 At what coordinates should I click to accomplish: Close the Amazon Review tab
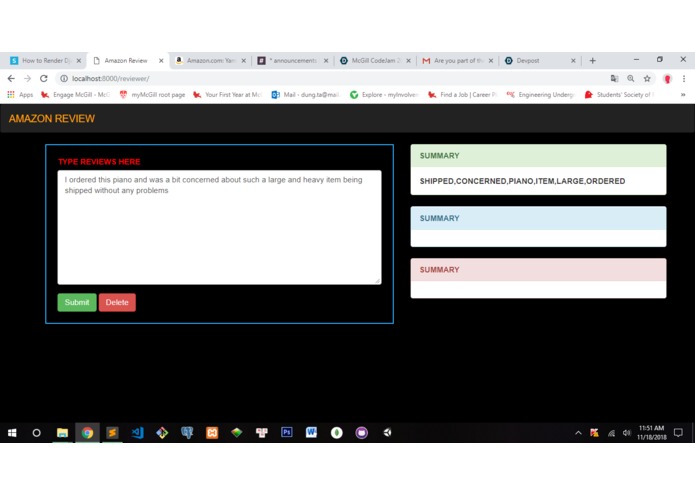[161, 61]
